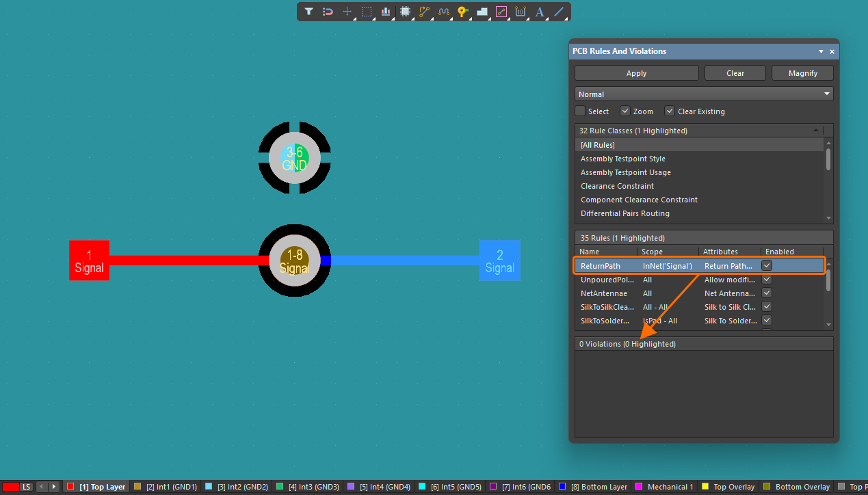
Task: Select Component Clearance Constraint rule class
Action: tap(700, 200)
